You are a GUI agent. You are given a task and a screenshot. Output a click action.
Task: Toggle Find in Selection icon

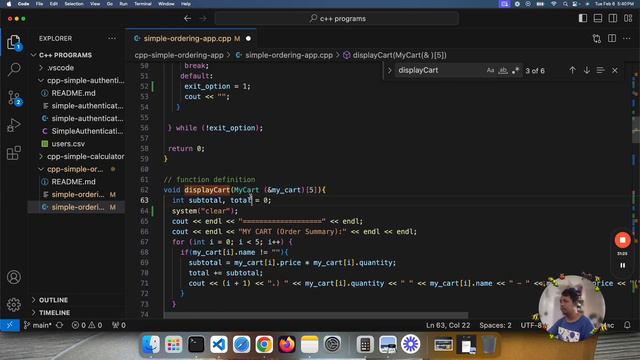coord(600,70)
